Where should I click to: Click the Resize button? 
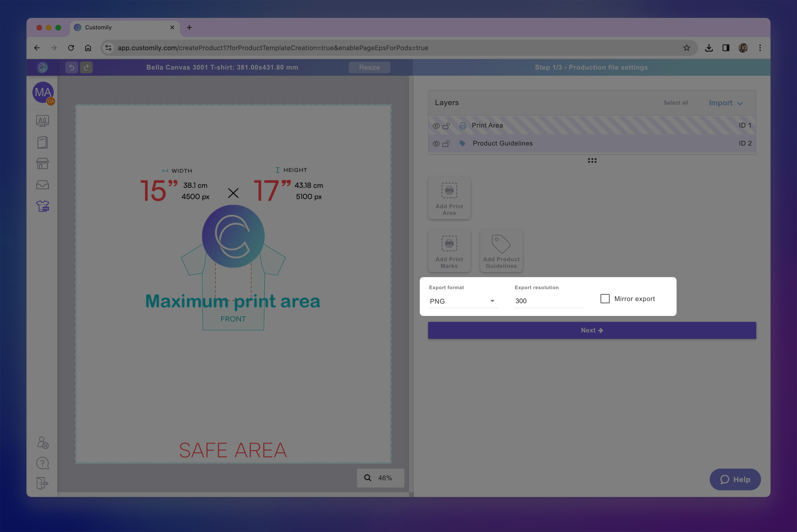coord(369,67)
